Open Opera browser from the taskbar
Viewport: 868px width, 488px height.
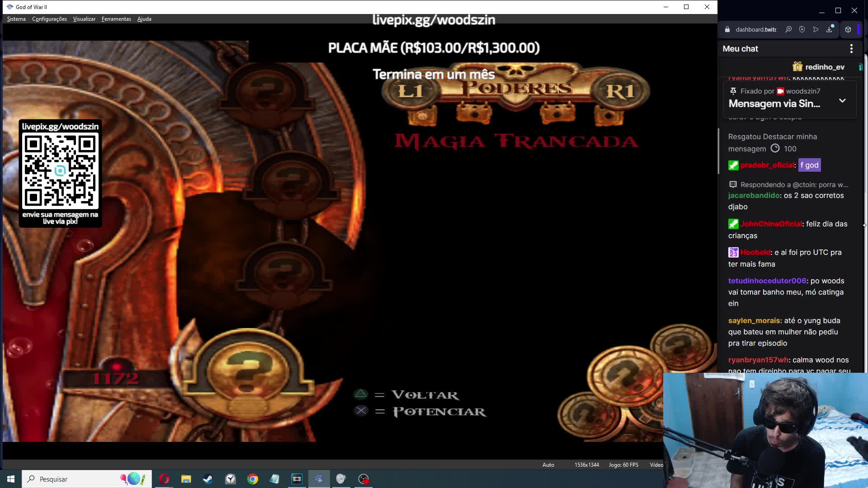164,479
